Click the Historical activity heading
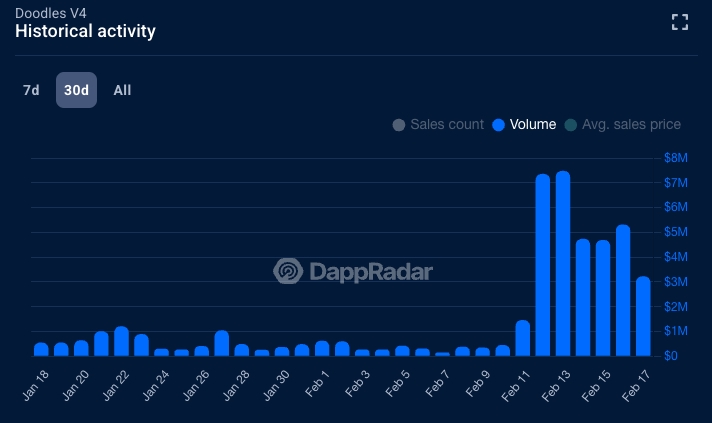This screenshot has height=423, width=712. pyautogui.click(x=85, y=31)
